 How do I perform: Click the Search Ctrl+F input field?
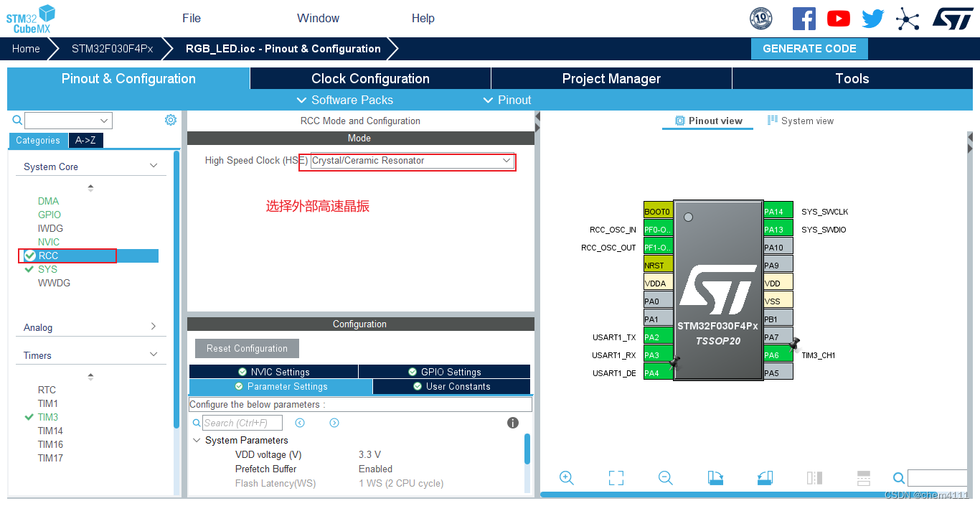pyautogui.click(x=240, y=423)
